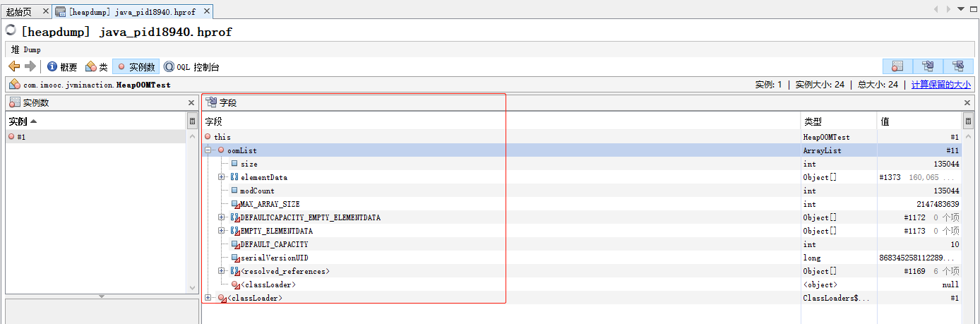This screenshot has height=324, width=980.
Task: Collapse the oomList node
Action: 208,150
